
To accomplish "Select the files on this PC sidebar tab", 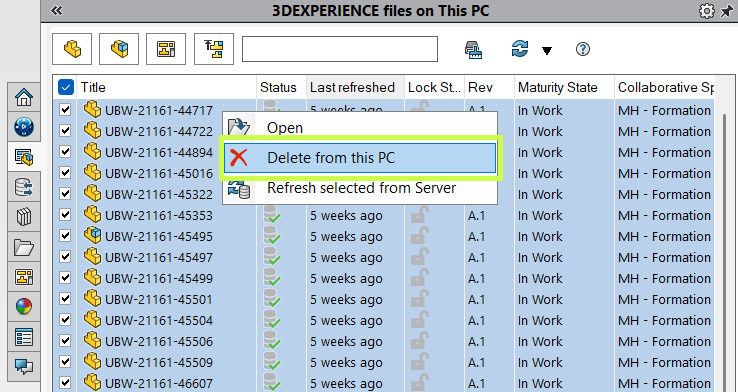I will click(24, 157).
